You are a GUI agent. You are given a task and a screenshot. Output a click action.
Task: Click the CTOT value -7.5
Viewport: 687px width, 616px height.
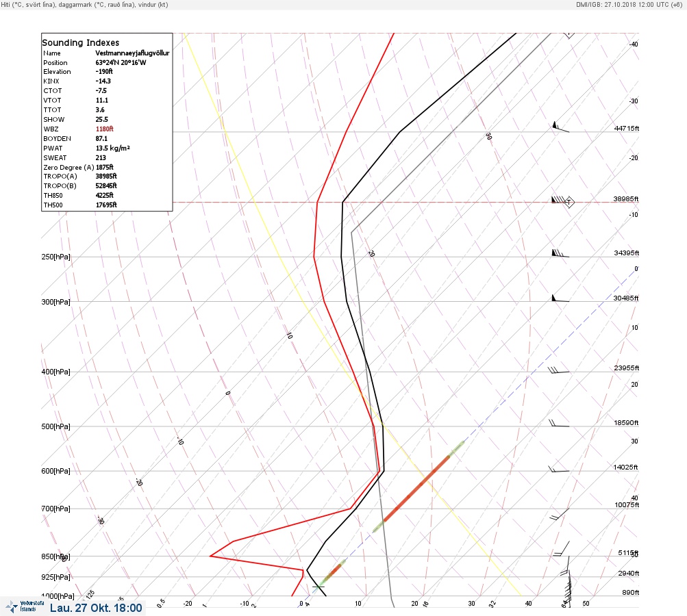[x=101, y=90]
